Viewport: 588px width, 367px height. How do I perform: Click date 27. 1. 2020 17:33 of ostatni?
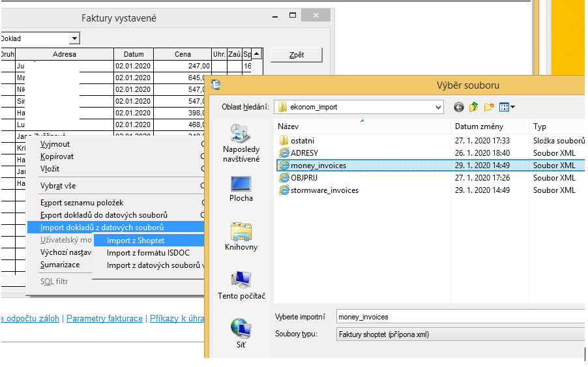tap(482, 141)
